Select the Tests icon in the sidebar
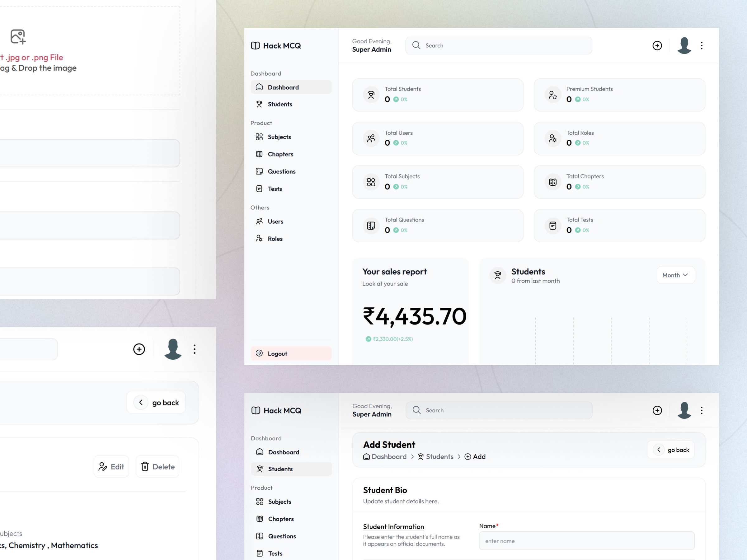Viewport: 747px width, 560px height. coord(259,188)
